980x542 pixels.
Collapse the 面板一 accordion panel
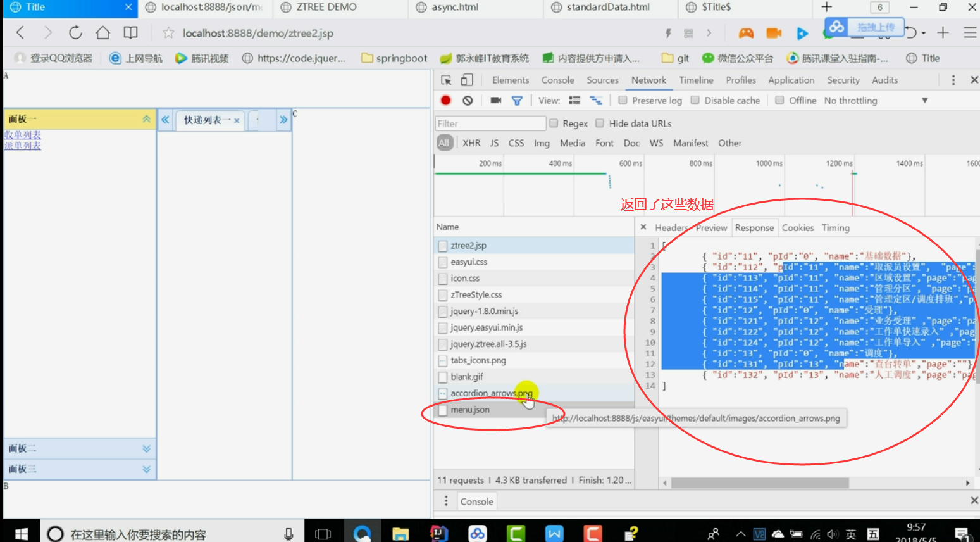[x=146, y=119]
